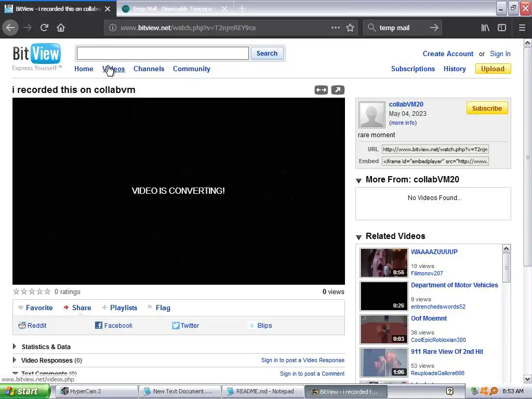Switch to README.md - Notepad taskbar item
The image size is (532, 399).
262,391
